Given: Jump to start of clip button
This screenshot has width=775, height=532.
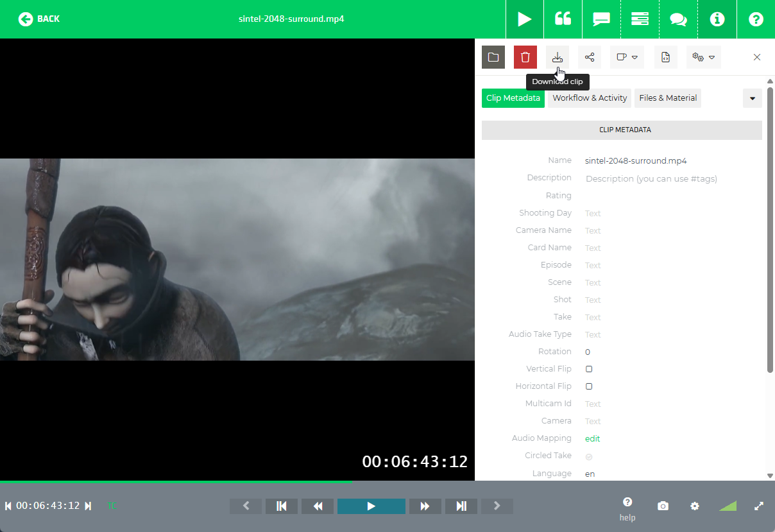Looking at the screenshot, I should coord(282,506).
